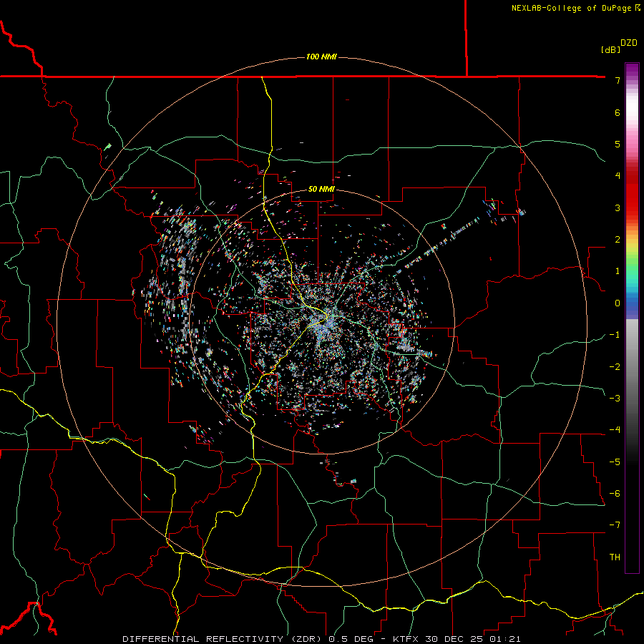This screenshot has height=644, width=644.
Task: Click the 5 value on color scale
Action: [618, 144]
